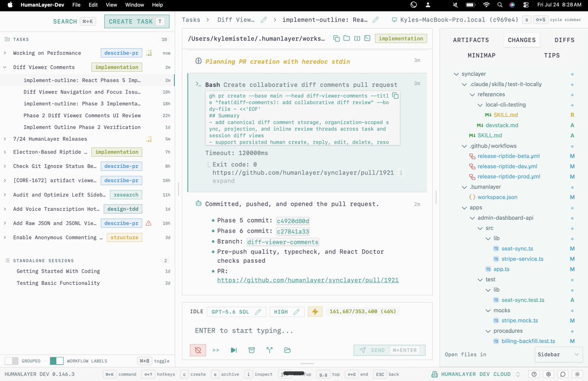The height and width of the screenshot is (381, 588).
Task: Click the robot icon beside Committed message
Action: click(x=198, y=204)
